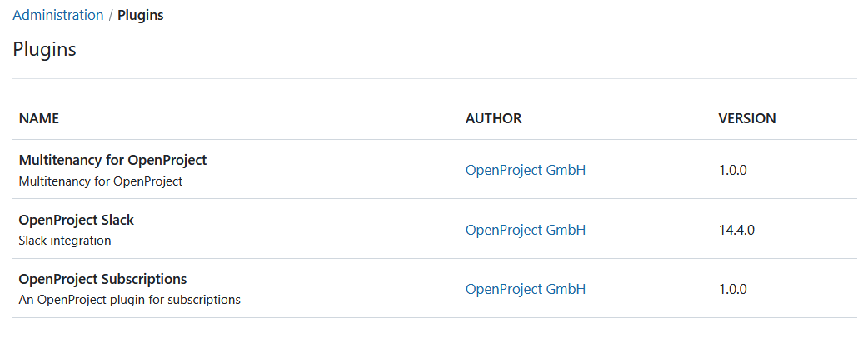868x343 pixels.
Task: Click the divider line beneath the Plugins heading
Action: [434, 79]
